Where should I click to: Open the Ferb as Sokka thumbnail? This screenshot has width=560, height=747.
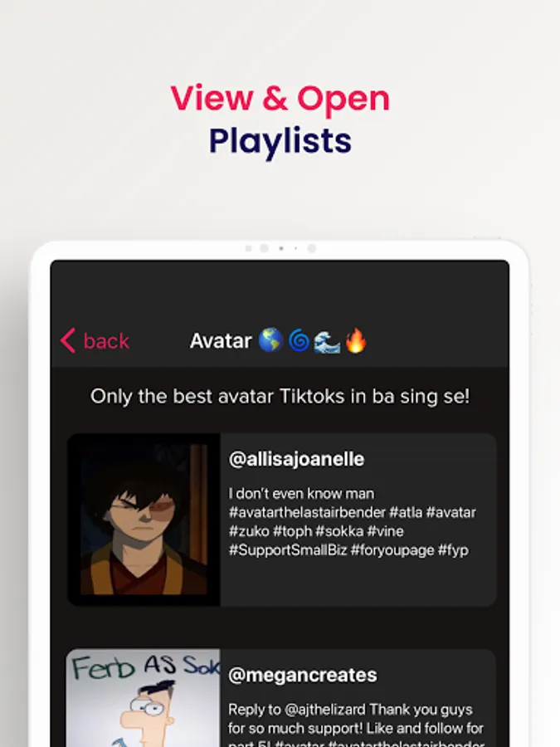(x=143, y=698)
